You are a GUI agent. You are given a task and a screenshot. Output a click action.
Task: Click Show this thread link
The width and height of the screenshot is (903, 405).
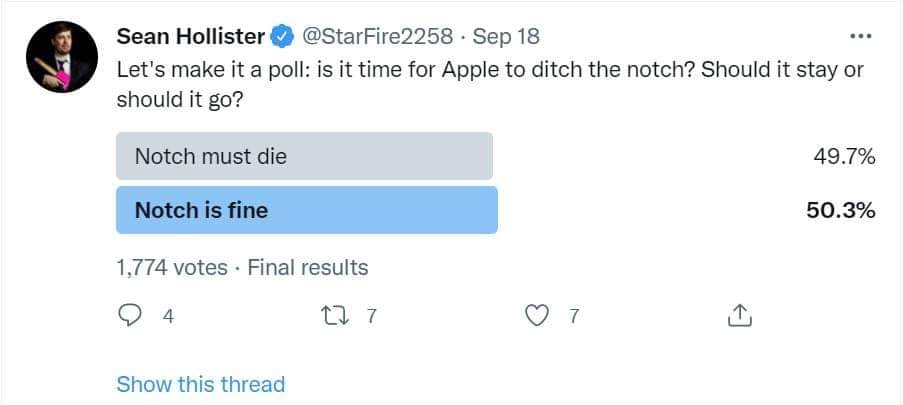point(200,384)
